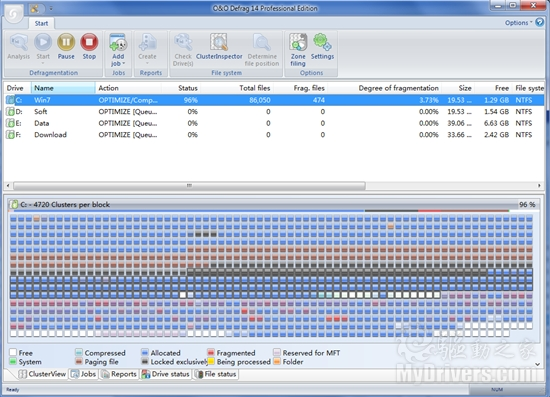Click the drive list horizontal scrollbar thumb
Screen dimensions: 550x397
click(189, 186)
